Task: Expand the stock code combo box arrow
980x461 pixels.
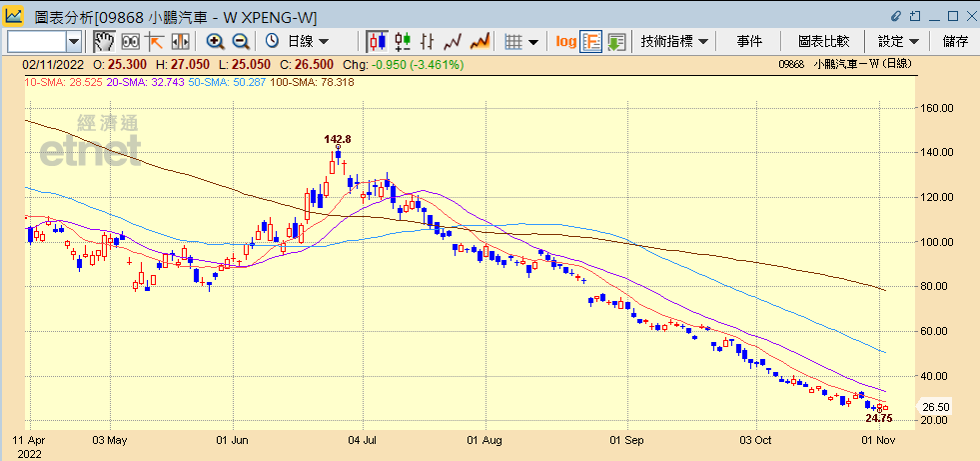Action: [74, 42]
